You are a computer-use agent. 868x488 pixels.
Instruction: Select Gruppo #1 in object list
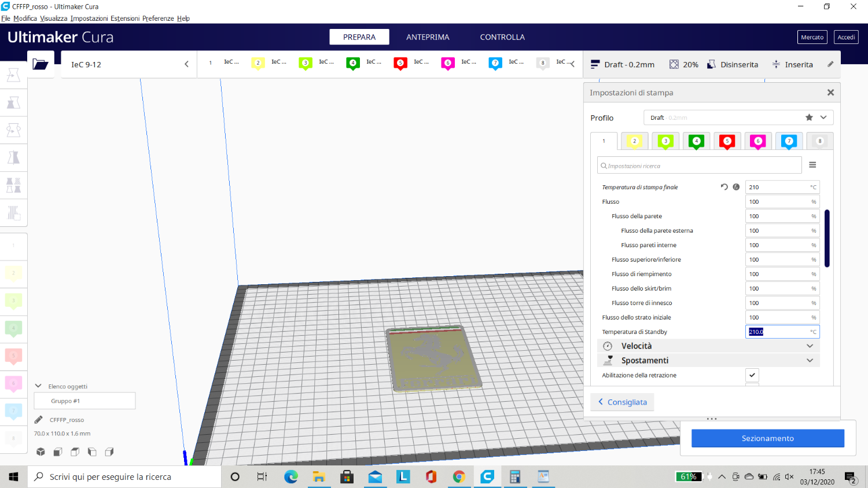84,401
